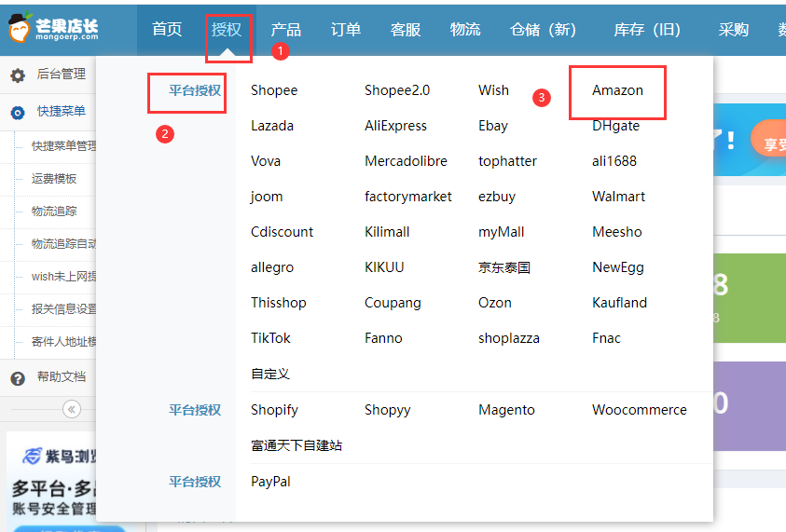Open the 授权 menu
786x532 pixels.
[x=226, y=30]
